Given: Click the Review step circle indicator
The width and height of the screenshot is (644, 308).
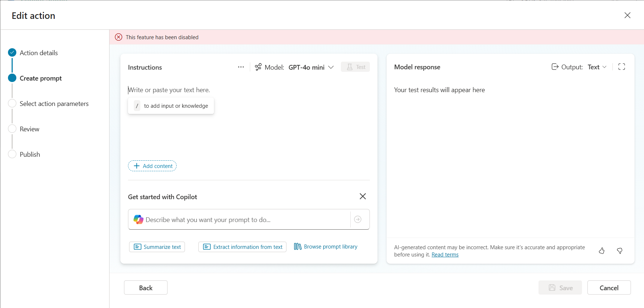Looking at the screenshot, I should coord(12,129).
